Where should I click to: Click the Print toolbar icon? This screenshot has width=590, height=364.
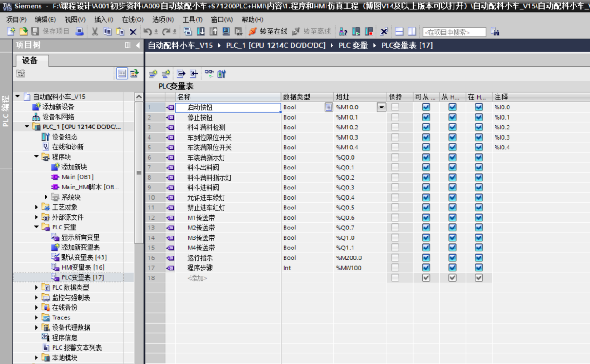[x=80, y=32]
